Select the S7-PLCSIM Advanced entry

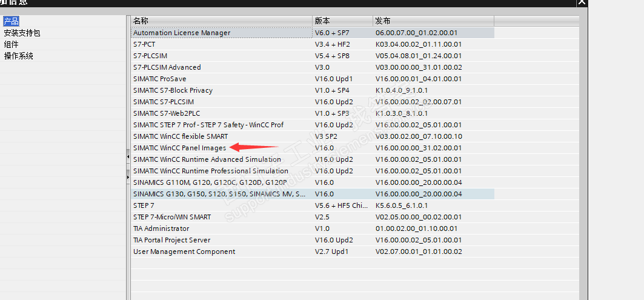coord(167,67)
